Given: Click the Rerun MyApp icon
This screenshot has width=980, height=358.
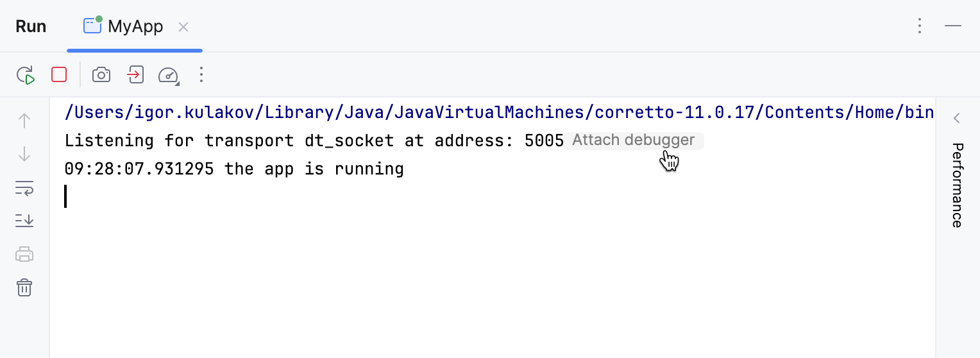Looking at the screenshot, I should point(25,75).
